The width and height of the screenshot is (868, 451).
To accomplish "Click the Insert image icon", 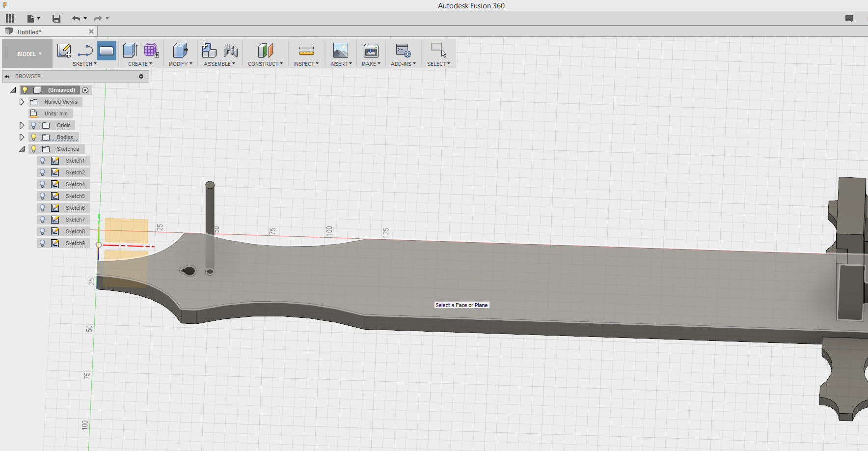I will (x=341, y=51).
